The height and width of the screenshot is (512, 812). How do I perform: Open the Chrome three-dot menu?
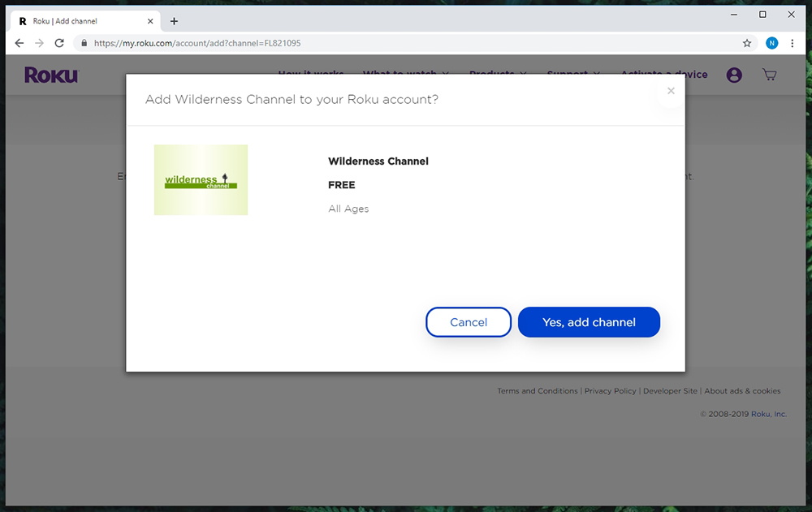coord(792,43)
